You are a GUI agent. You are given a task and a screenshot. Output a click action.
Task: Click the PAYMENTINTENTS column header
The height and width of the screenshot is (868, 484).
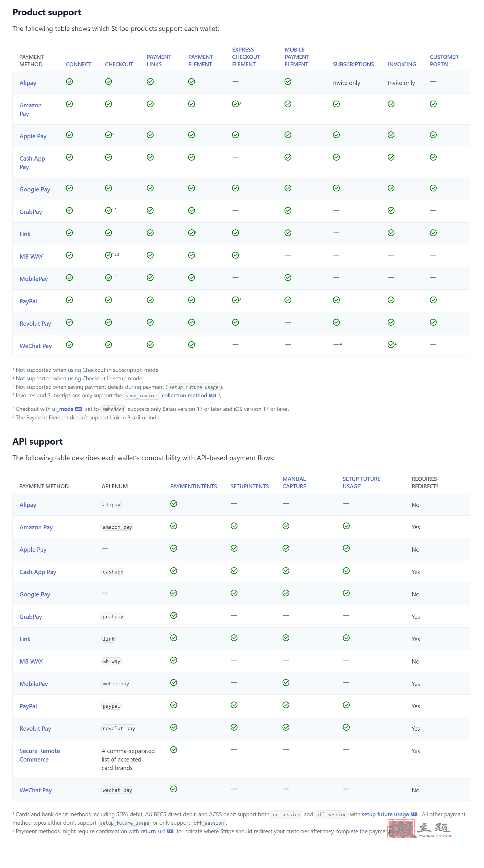[x=194, y=486]
